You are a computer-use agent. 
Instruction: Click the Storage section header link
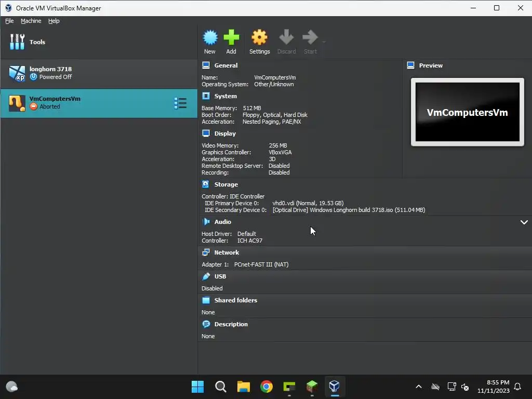click(x=226, y=184)
